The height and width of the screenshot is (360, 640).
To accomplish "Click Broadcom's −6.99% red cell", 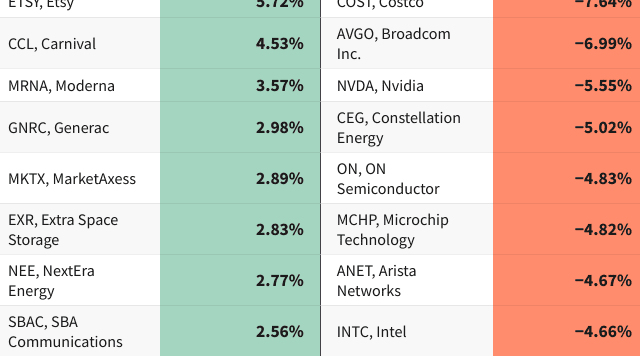I will coord(567,44).
